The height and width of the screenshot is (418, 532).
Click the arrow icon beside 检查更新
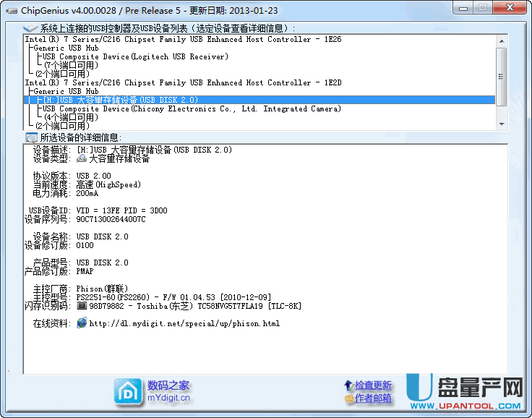tap(349, 385)
